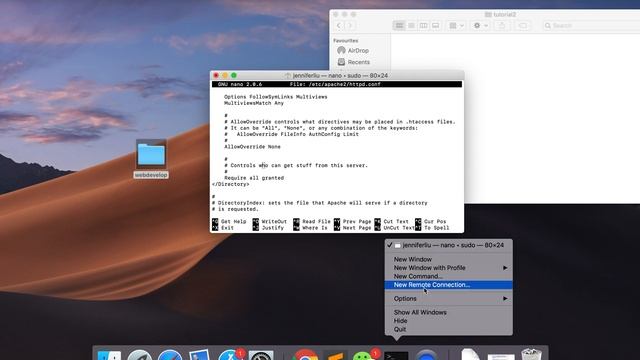
Task: Switch Finder to list view
Action: (x=411, y=26)
